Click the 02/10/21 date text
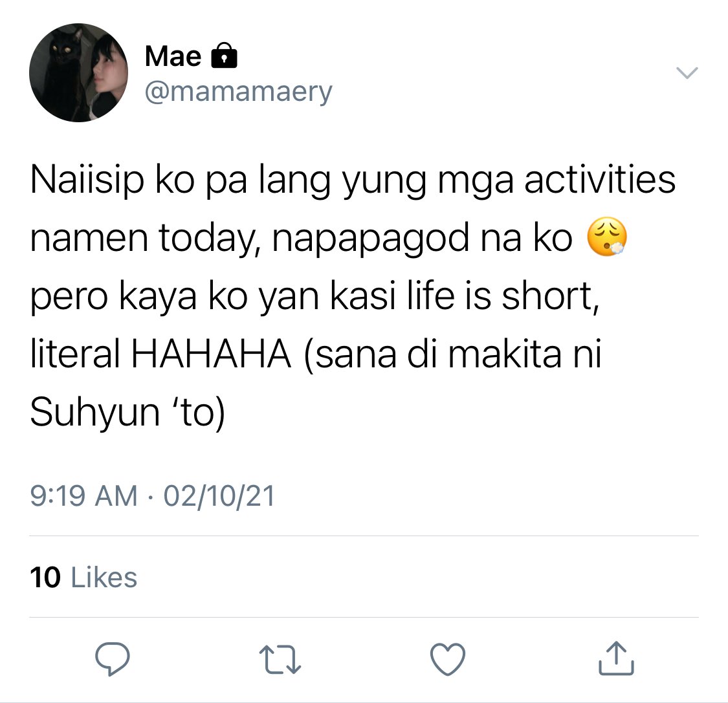The height and width of the screenshot is (703, 728). (x=219, y=495)
